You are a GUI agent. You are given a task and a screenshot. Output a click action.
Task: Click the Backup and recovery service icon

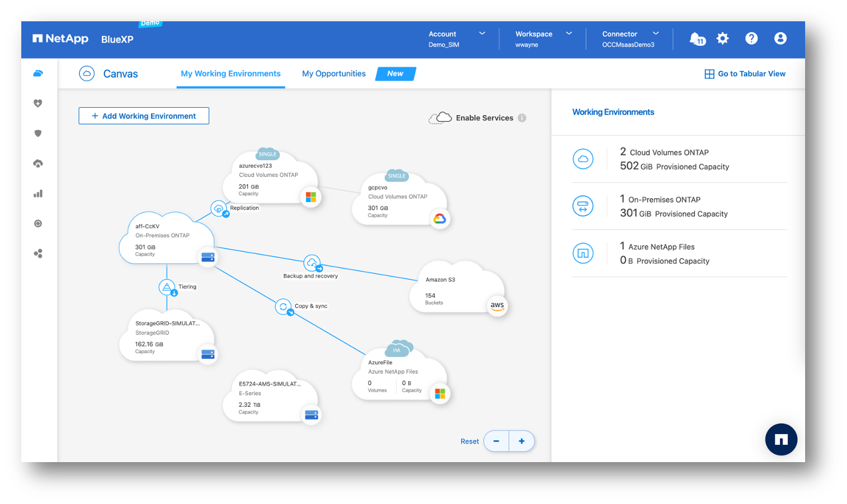pyautogui.click(x=312, y=263)
